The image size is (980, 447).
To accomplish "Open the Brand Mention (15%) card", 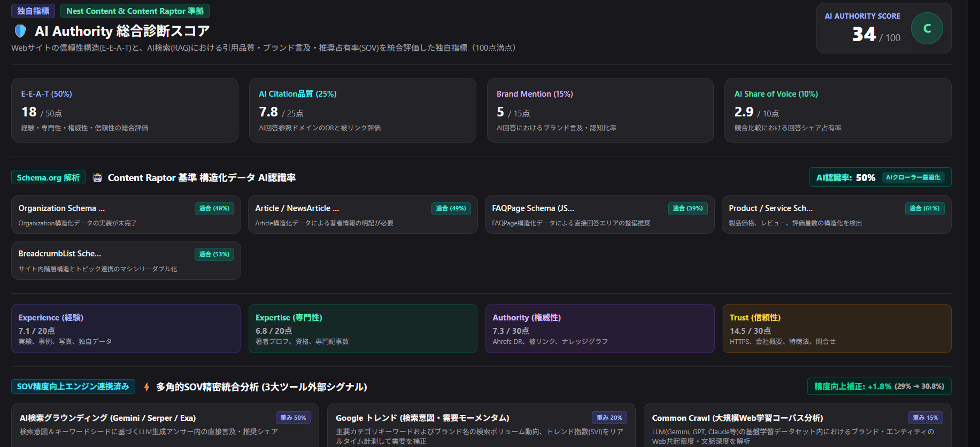I will pyautogui.click(x=600, y=111).
